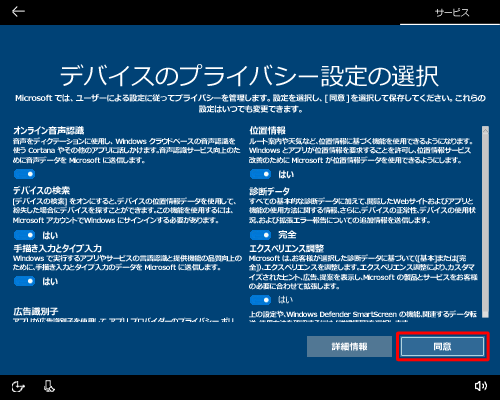The image size is (500, 400).
Task: Open the microphone Cortana icon
Action: (49, 386)
